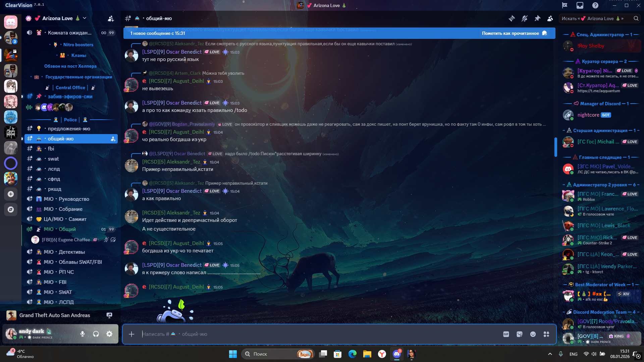Click the plus attach file button

131,334
